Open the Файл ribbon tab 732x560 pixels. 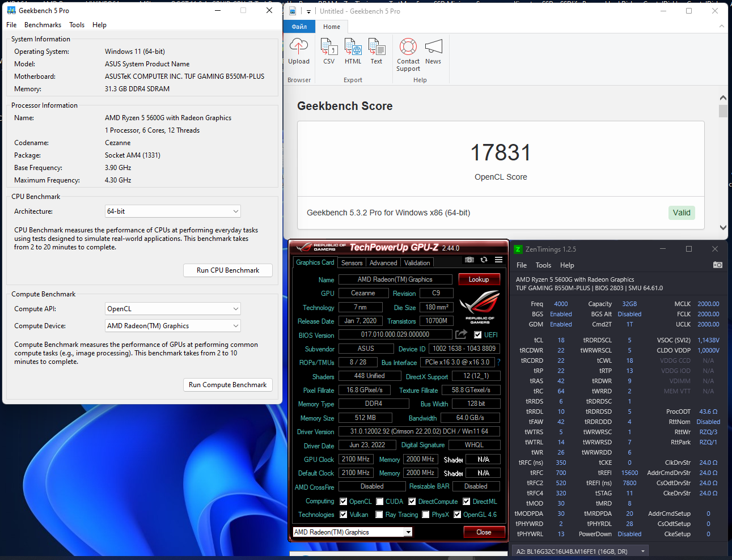pyautogui.click(x=299, y=27)
